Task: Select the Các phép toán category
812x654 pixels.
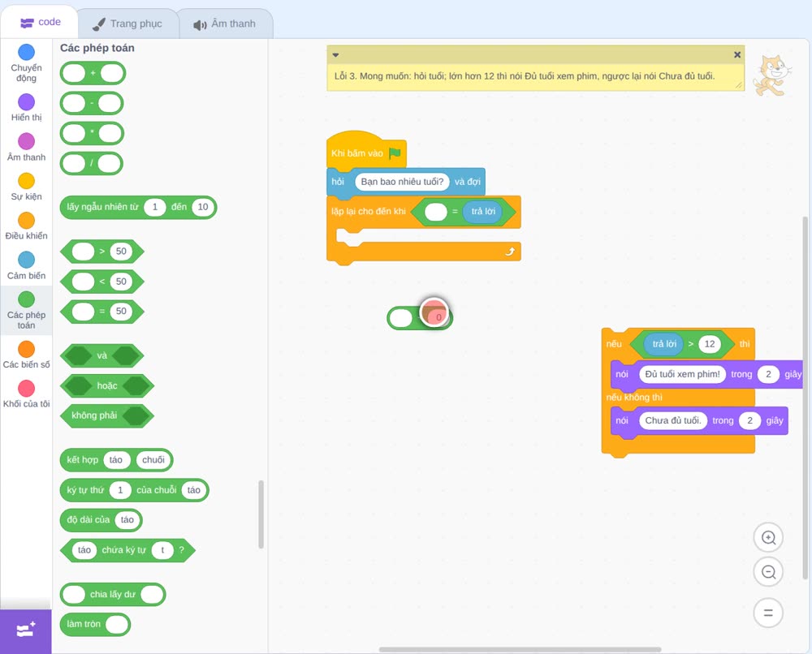Action: 27,311
